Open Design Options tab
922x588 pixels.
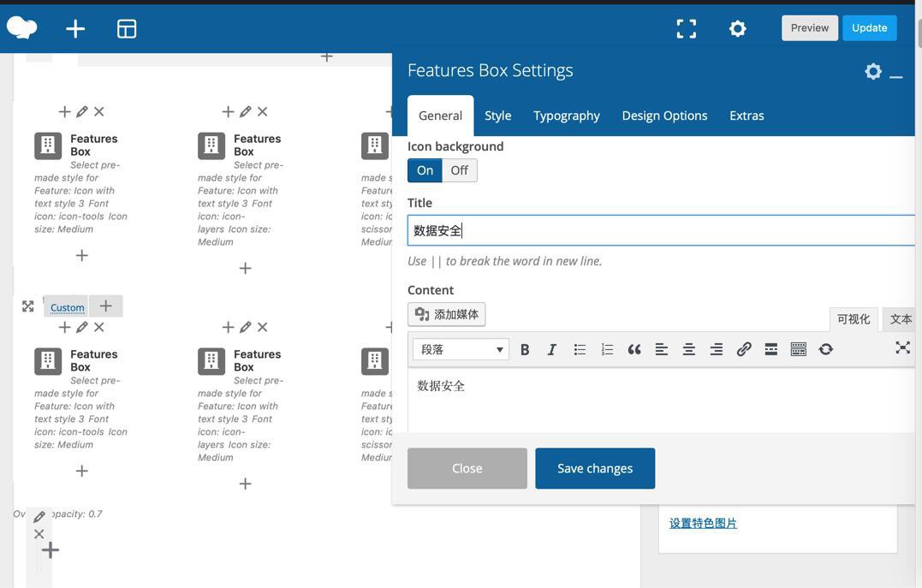coord(664,116)
